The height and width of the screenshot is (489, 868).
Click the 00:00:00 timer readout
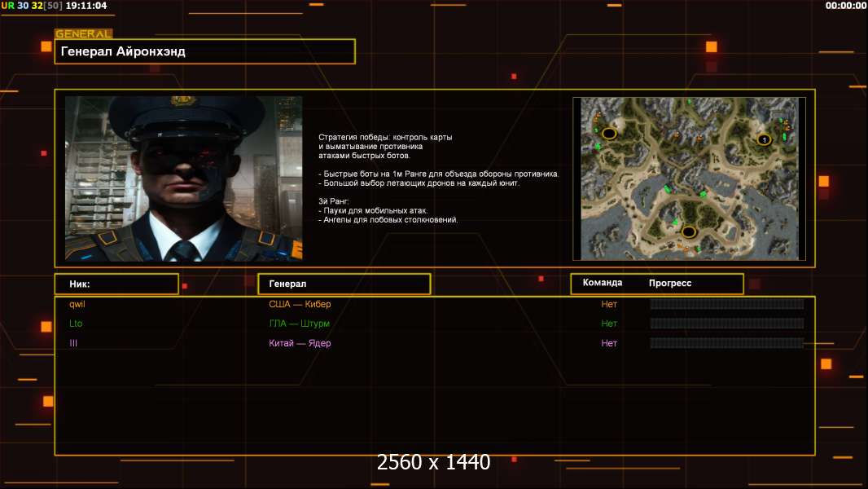pos(845,6)
